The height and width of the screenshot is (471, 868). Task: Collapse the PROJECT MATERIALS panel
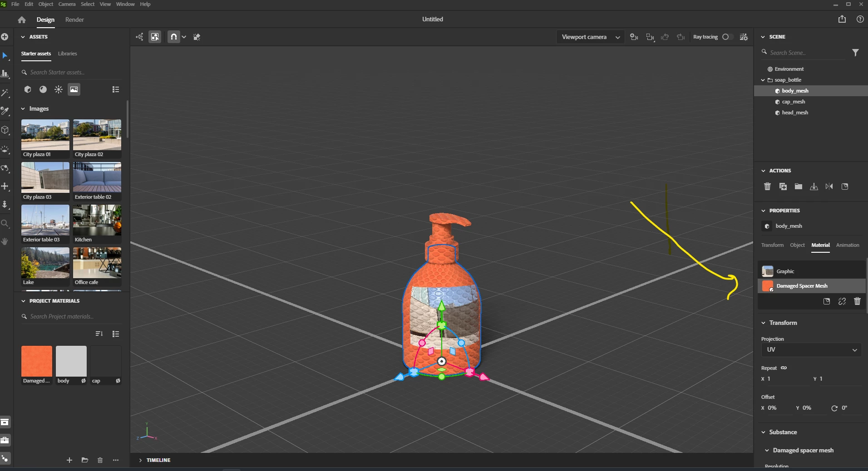[x=23, y=301]
